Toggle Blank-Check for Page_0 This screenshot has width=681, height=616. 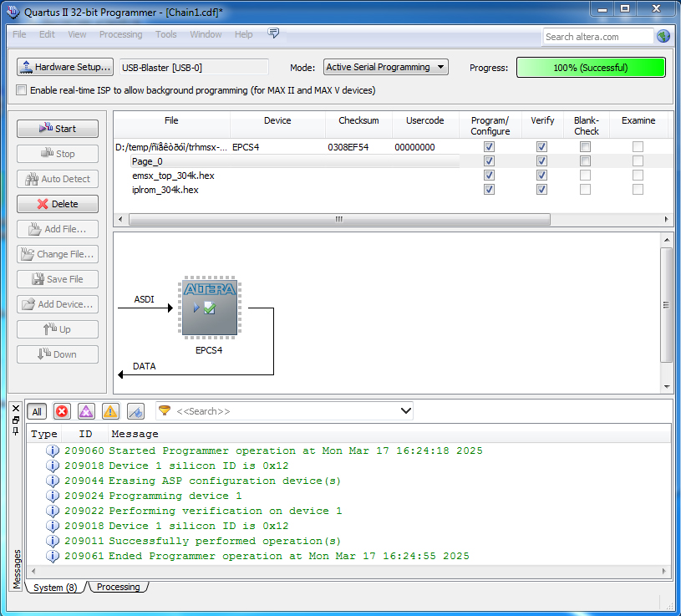tap(586, 161)
